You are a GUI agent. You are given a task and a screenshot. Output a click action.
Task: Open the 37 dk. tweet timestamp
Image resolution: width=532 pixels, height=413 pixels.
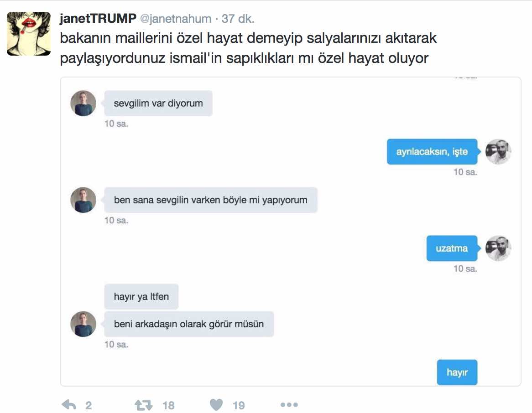click(238, 19)
